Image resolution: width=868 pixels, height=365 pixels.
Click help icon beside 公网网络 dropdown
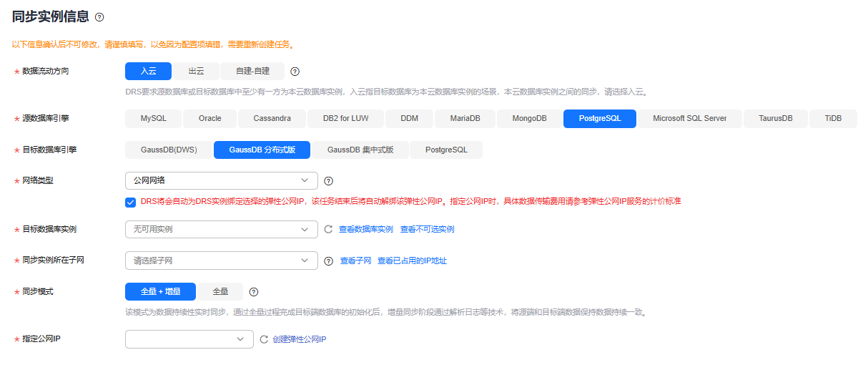(x=328, y=181)
